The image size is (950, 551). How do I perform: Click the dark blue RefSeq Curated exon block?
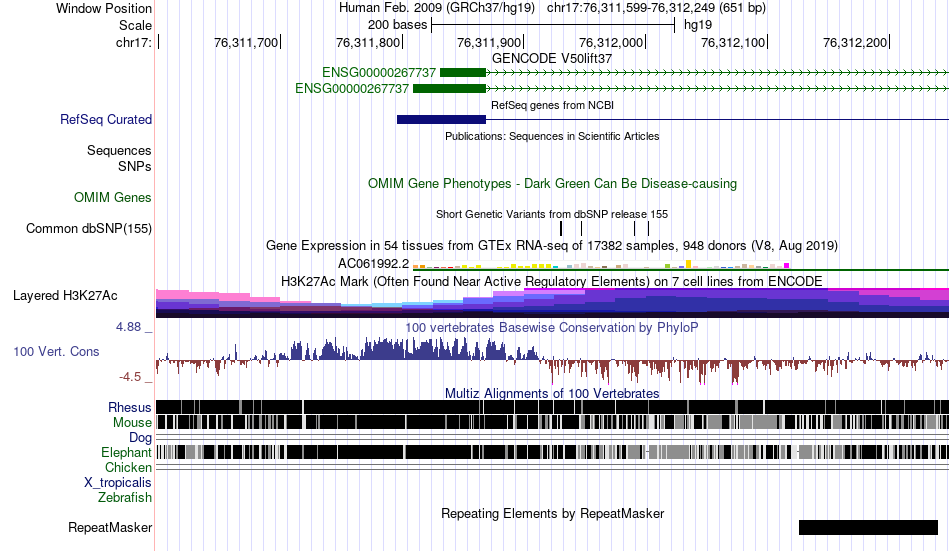441,119
